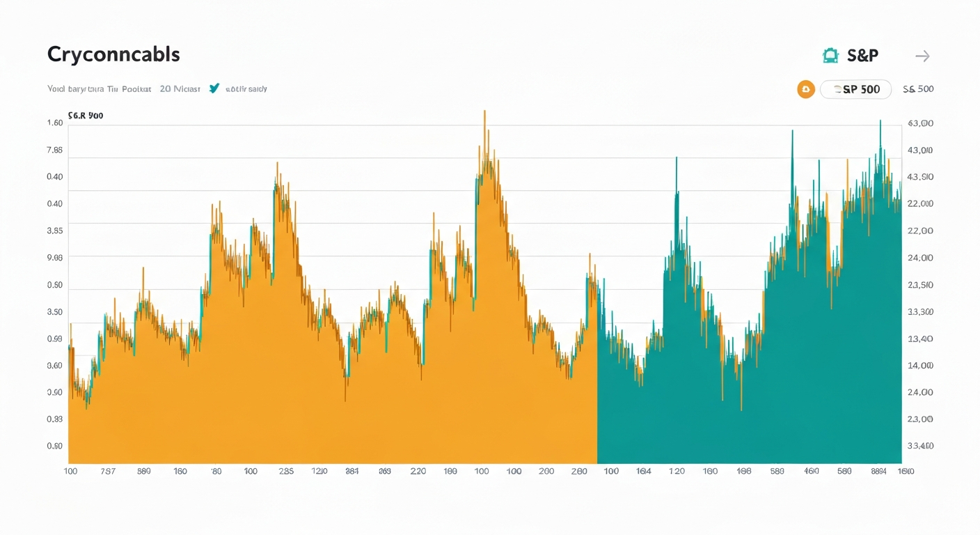Click the '20 Miciast' subtitle text
The image size is (980, 535).
click(x=180, y=89)
